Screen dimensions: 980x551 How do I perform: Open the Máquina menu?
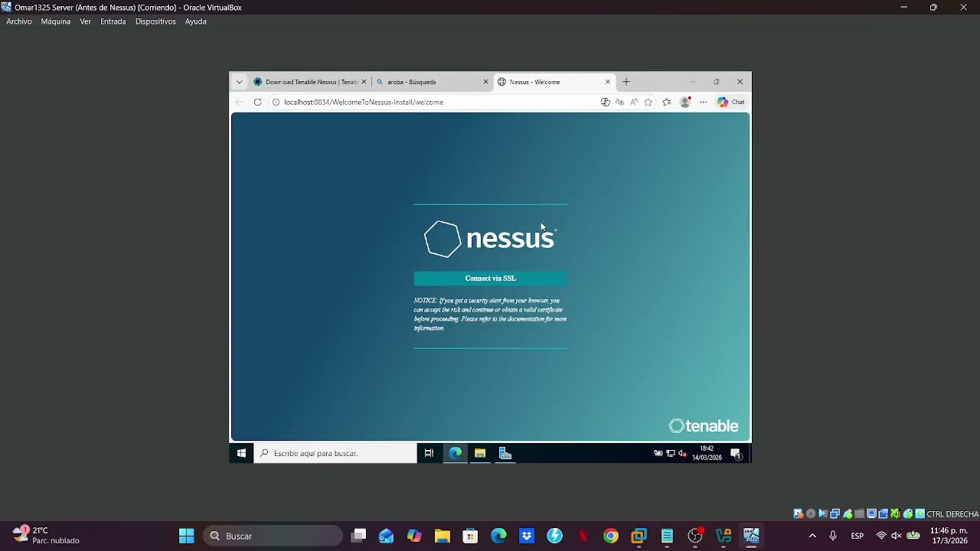pyautogui.click(x=56, y=21)
